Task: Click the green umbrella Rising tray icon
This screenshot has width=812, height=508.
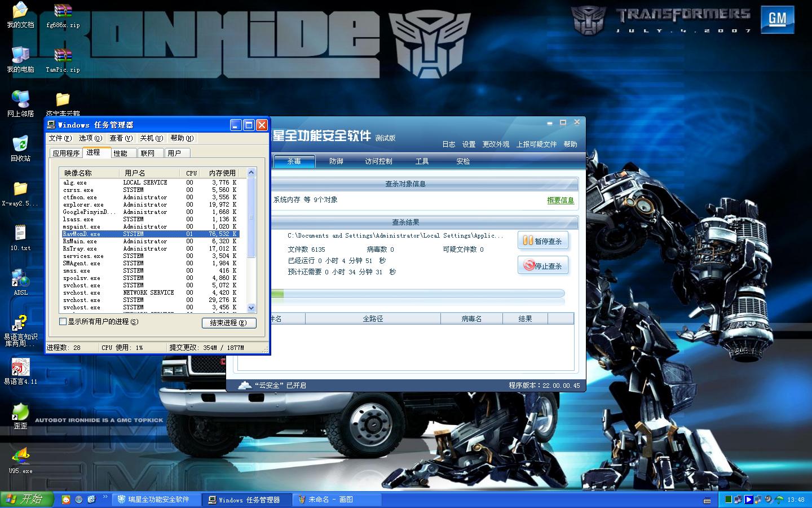Action: coord(779,500)
